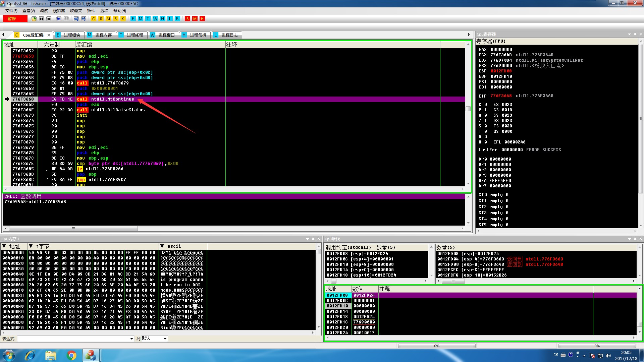Viewport: 644px width, 362px height.
Task: Open the 模拟器 menu
Action: click(59, 11)
